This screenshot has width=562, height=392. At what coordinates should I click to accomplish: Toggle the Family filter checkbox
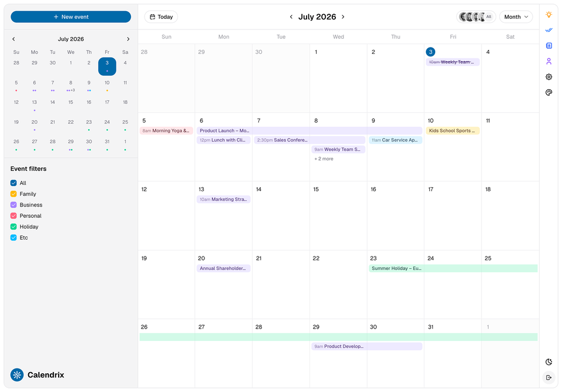pyautogui.click(x=14, y=194)
